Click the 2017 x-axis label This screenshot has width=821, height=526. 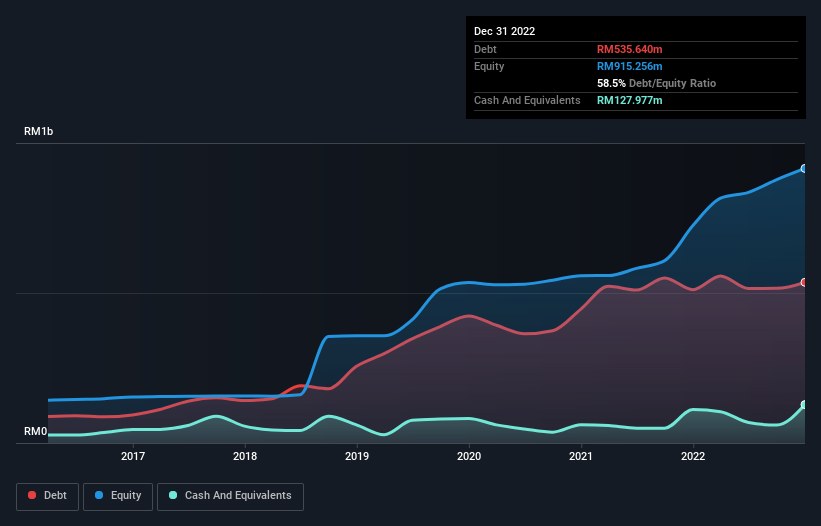(133, 456)
